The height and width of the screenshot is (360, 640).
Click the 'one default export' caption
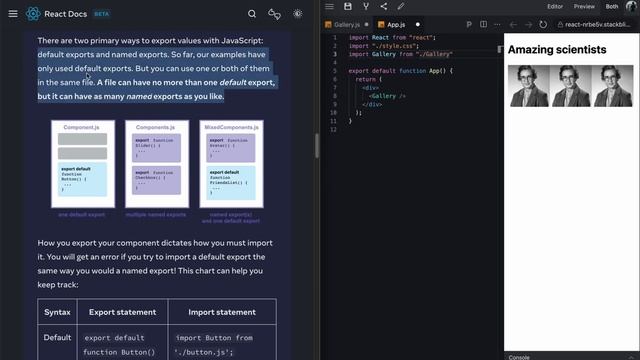82,215
